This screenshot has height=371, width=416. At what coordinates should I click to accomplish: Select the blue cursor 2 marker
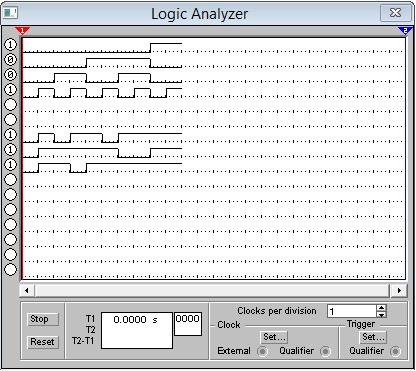(405, 31)
